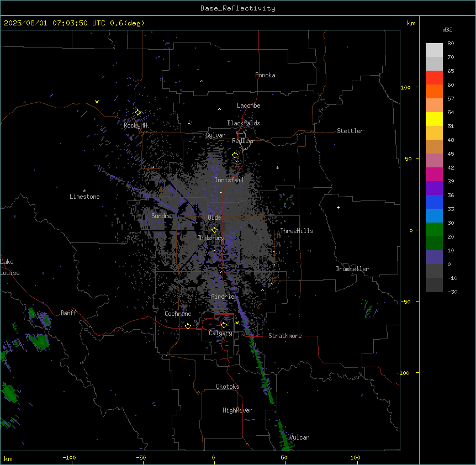476x465 pixels.
Task: Click the -50 tick label on right axis
Action: (x=405, y=302)
